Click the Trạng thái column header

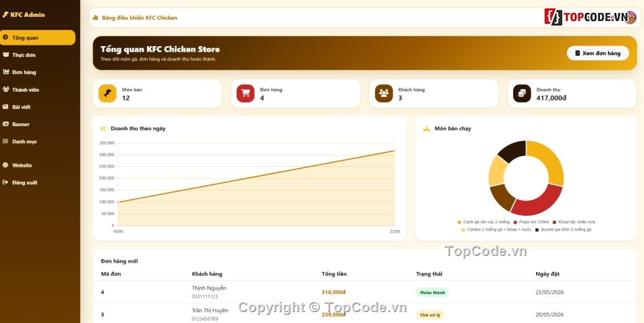coord(429,273)
